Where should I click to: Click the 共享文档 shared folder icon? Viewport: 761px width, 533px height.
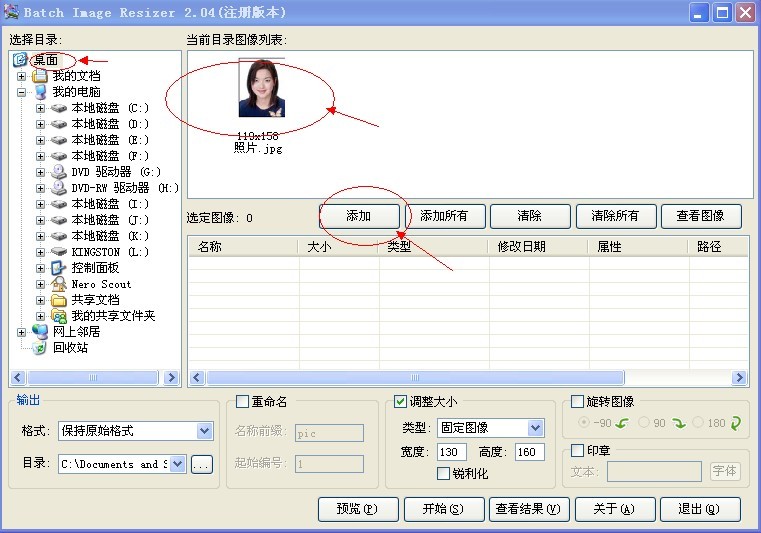[x=59, y=300]
